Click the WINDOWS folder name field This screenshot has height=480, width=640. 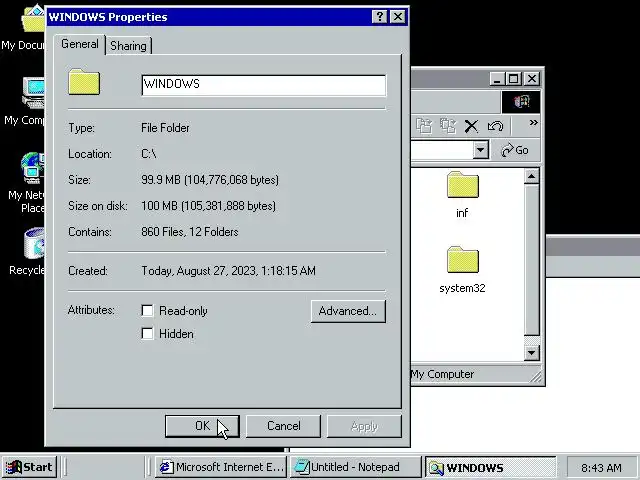(x=263, y=84)
